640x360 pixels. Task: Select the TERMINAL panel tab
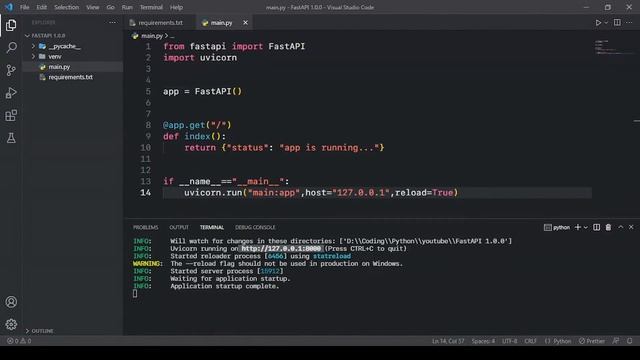click(212, 227)
